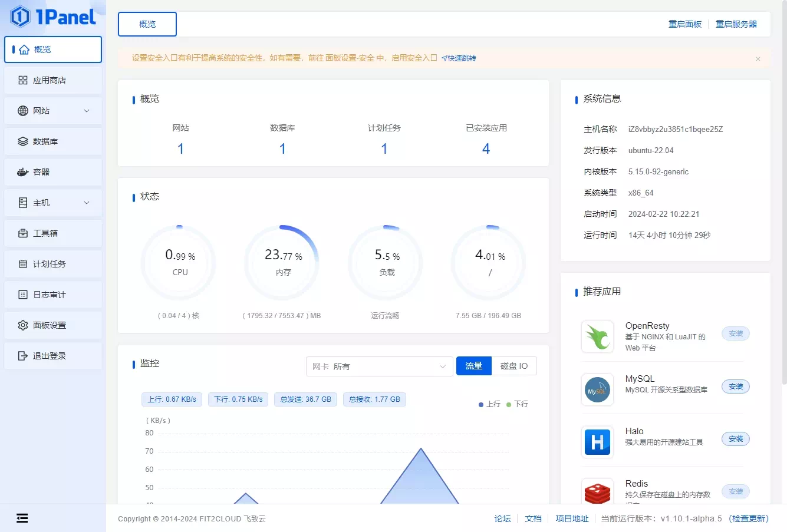Click the 上行: 0.67 KB/s tag
The image size is (787, 532).
tap(172, 399)
